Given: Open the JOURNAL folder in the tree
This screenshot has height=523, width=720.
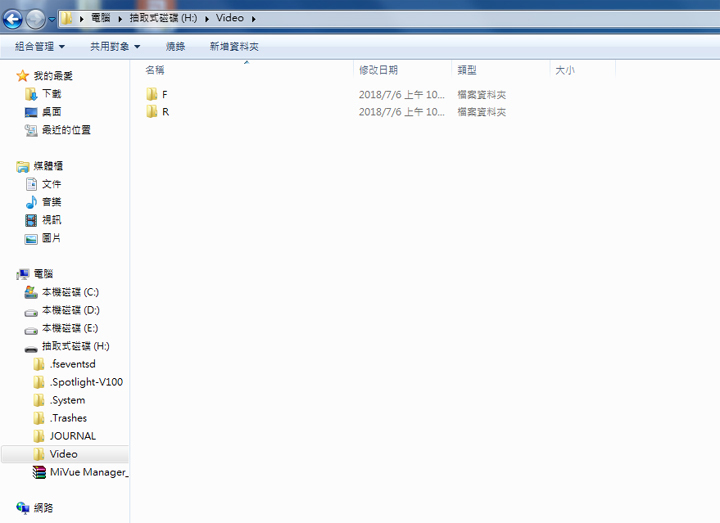Looking at the screenshot, I should [x=73, y=436].
